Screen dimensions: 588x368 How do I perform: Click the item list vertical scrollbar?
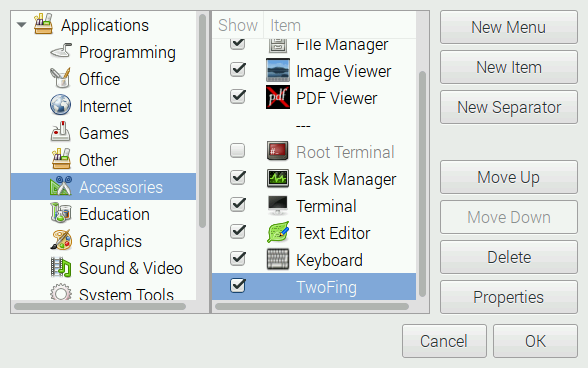pyautogui.click(x=422, y=184)
